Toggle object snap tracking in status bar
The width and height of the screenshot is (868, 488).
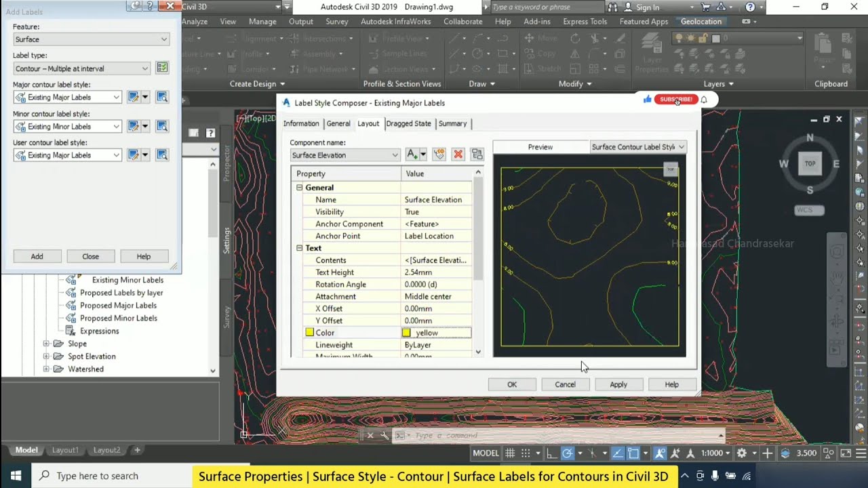click(617, 453)
